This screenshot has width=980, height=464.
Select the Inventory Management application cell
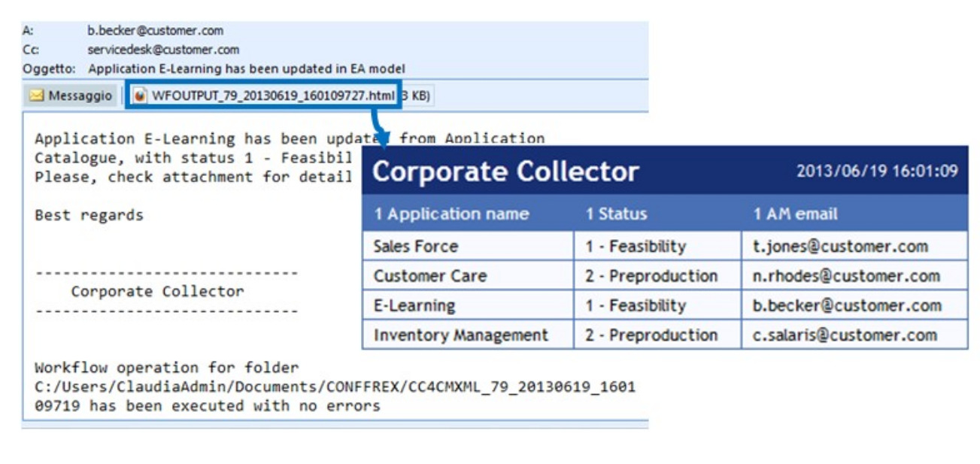pos(461,335)
